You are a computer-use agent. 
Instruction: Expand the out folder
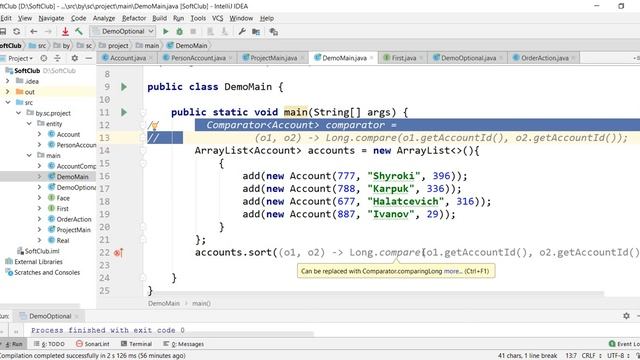click(x=8, y=92)
